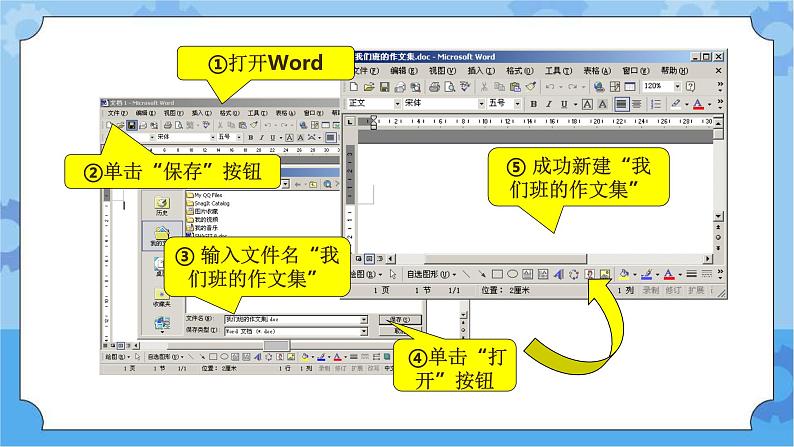Viewport: 794px width, 447px height.
Task: Open 视图 menu in 我们班的作文集.doc window
Action: click(442, 71)
